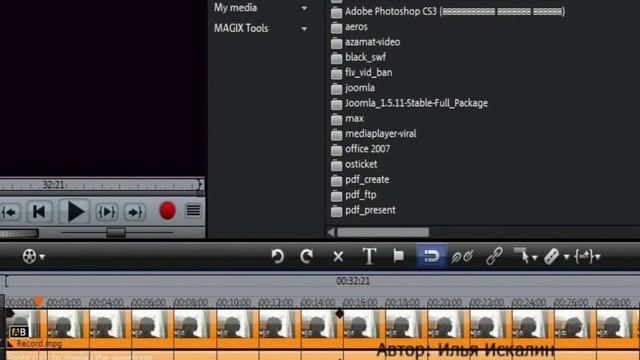
Task: Open the max folder
Action: 347,119
